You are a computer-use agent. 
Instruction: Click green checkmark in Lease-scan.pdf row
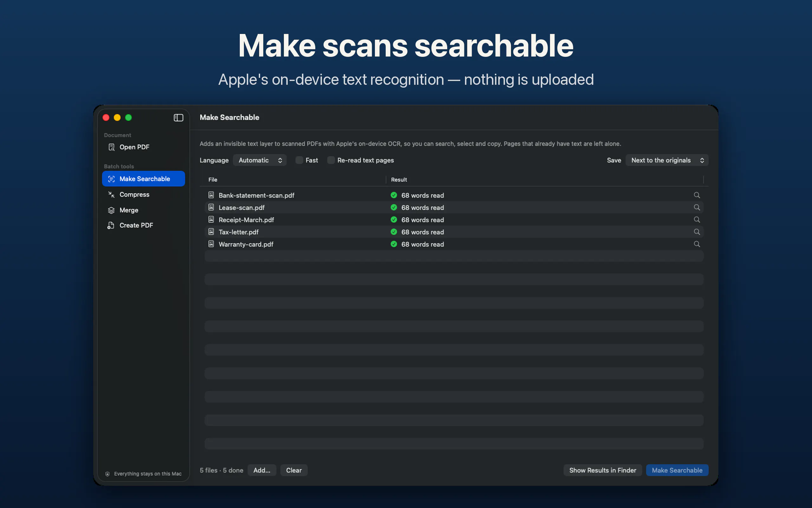click(x=394, y=207)
